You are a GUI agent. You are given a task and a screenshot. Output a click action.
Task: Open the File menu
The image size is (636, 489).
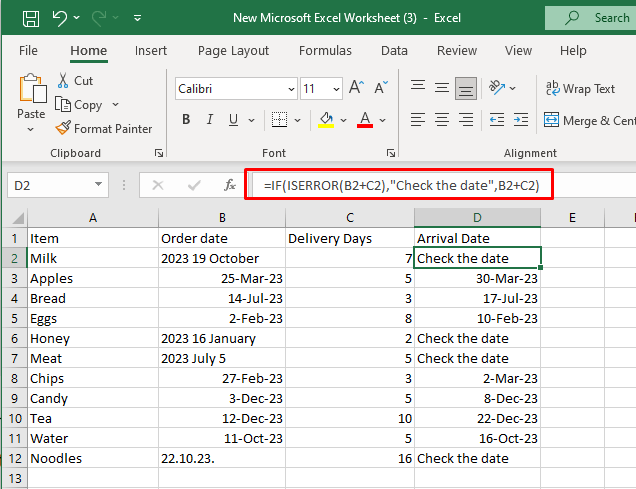coord(28,50)
